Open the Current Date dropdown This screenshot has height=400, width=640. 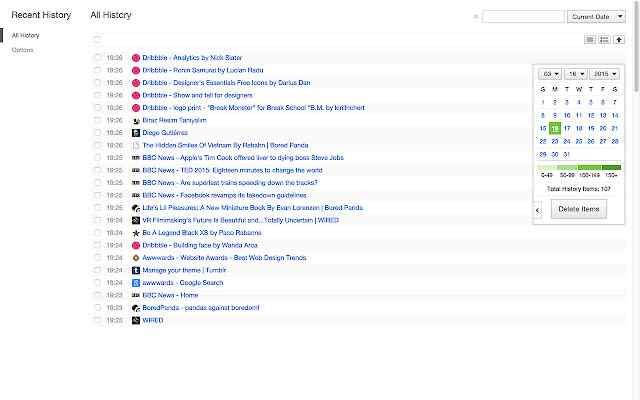(596, 17)
